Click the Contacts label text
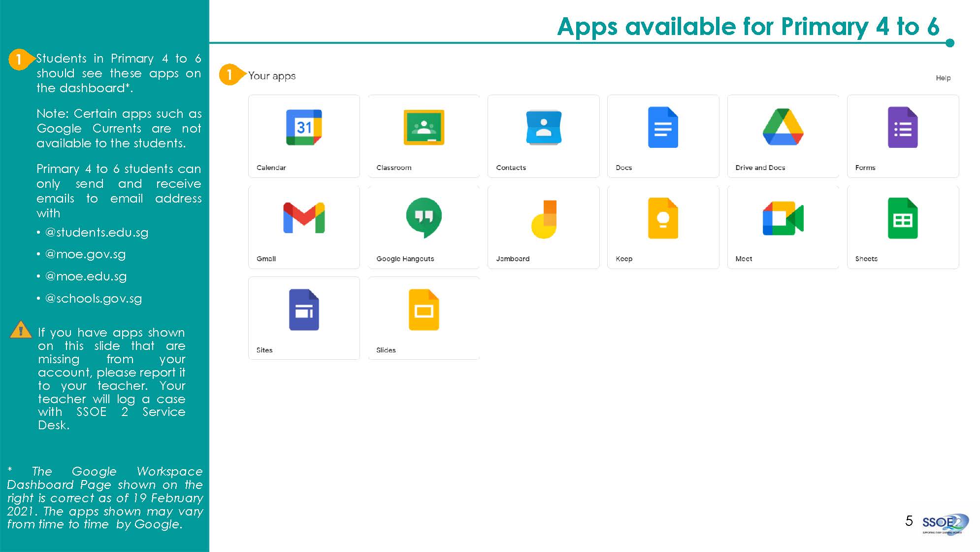The image size is (980, 552). pos(511,168)
